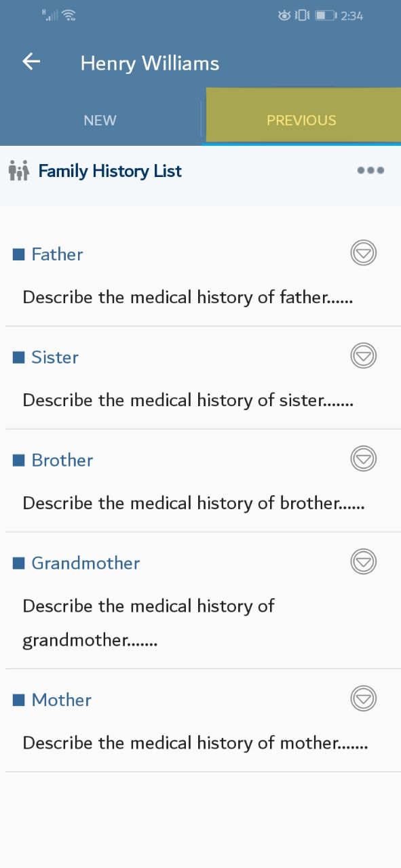Screen dimensions: 401x868
Task: Click the blue square beside Mother
Action: (x=18, y=700)
